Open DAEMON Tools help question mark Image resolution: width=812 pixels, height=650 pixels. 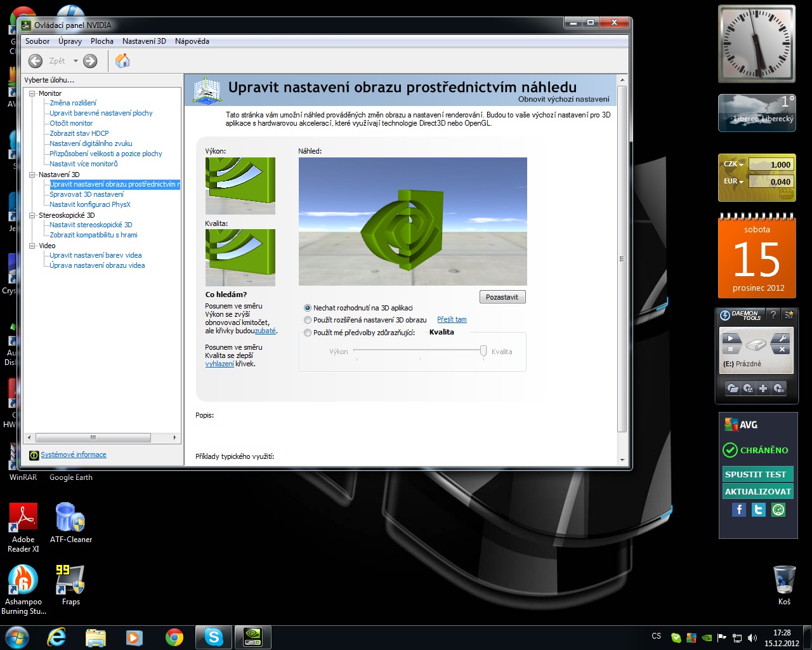point(773,315)
